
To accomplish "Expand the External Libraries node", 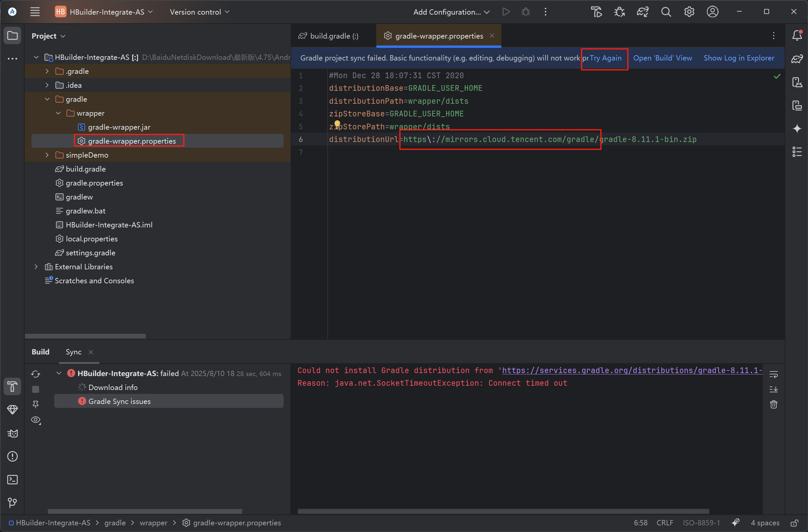I will tap(36, 267).
